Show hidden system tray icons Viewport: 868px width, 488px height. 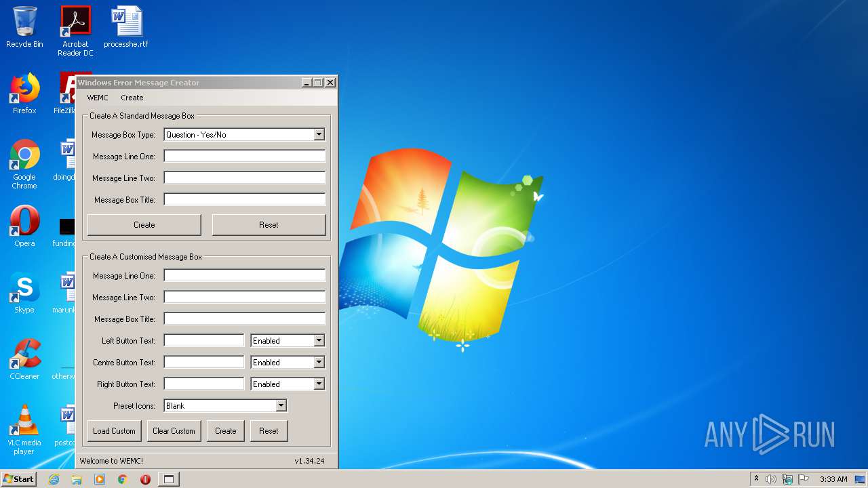tap(756, 479)
